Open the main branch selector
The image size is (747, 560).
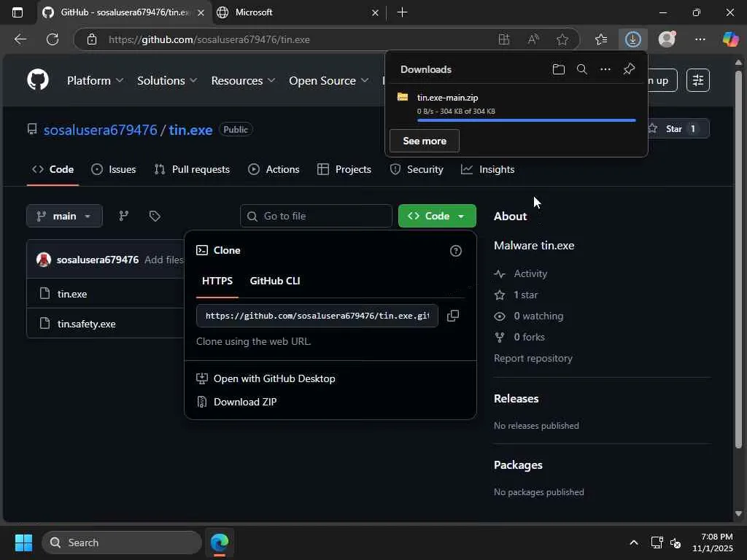64,216
